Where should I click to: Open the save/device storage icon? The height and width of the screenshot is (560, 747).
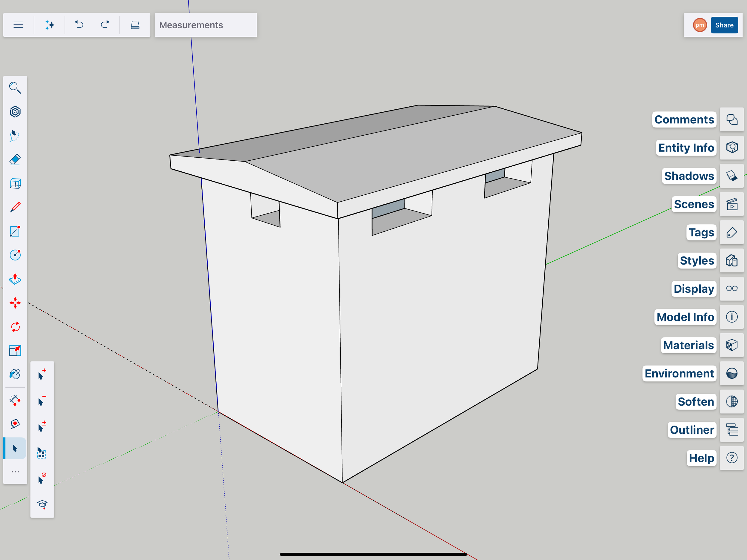point(135,25)
